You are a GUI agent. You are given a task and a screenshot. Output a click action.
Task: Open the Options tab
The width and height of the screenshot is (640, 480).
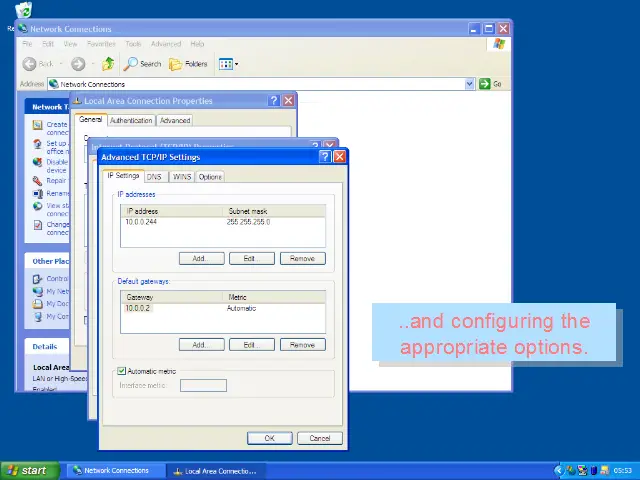(x=210, y=177)
